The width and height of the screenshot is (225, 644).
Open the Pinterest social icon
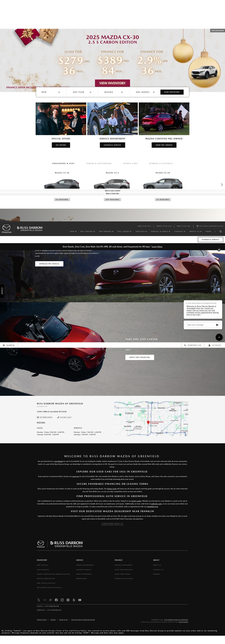click(68, 600)
